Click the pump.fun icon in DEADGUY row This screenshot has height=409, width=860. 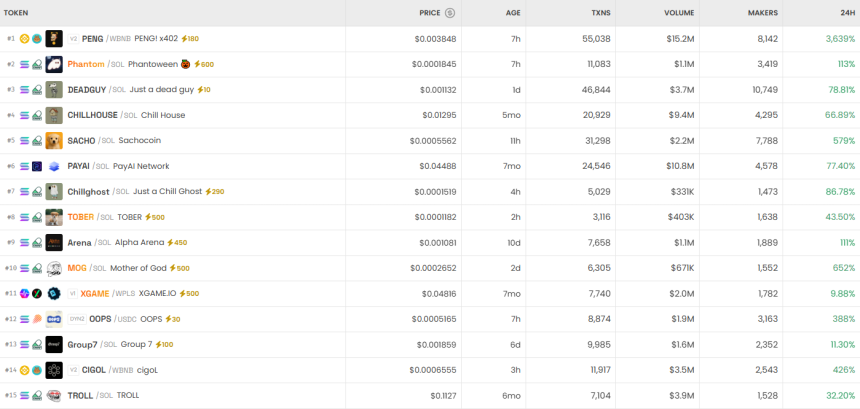coord(37,89)
